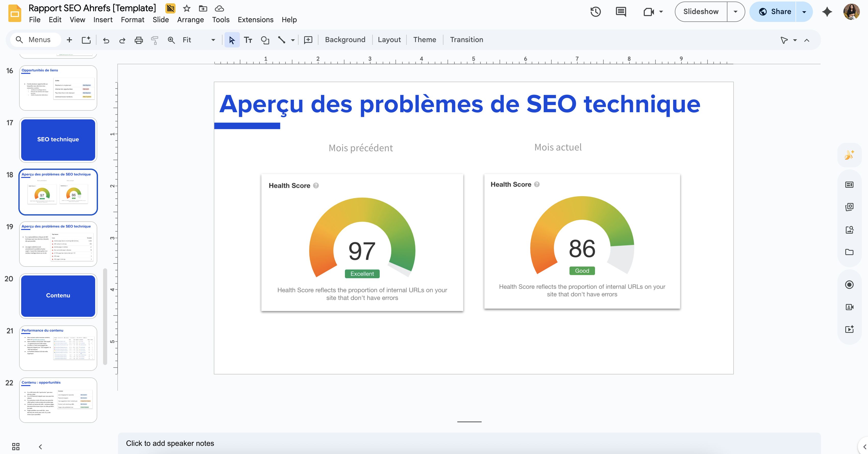This screenshot has width=868, height=454.
Task: Select the Text box tool
Action: click(x=248, y=40)
